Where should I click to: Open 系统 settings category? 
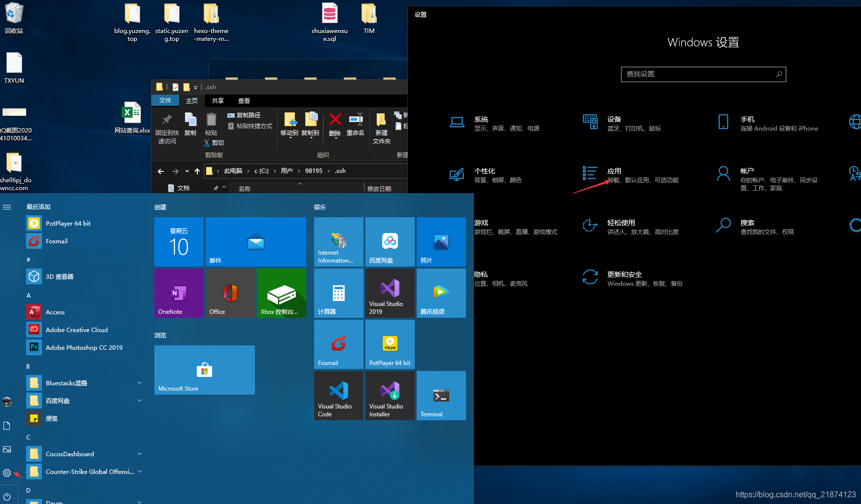[x=495, y=123]
